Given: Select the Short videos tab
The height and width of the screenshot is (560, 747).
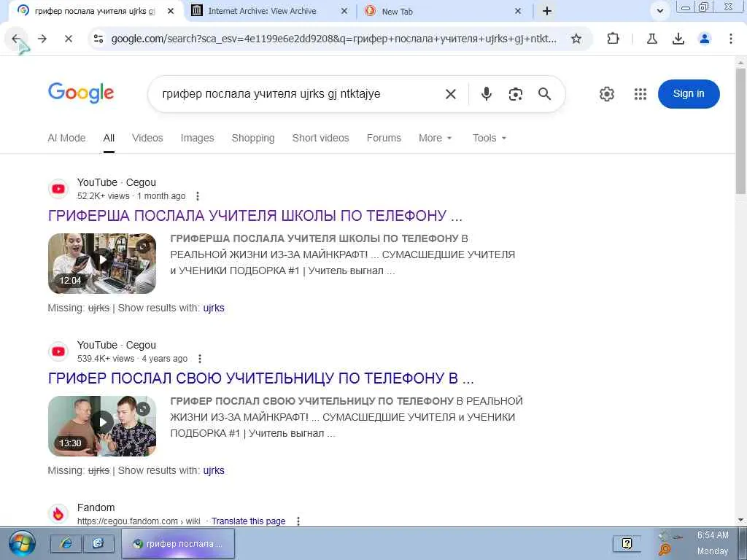Looking at the screenshot, I should pyautogui.click(x=321, y=138).
